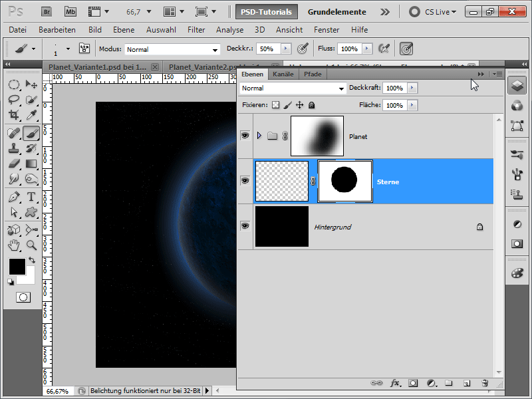532x399 pixels.
Task: Select the Crop tool
Action: 13,114
